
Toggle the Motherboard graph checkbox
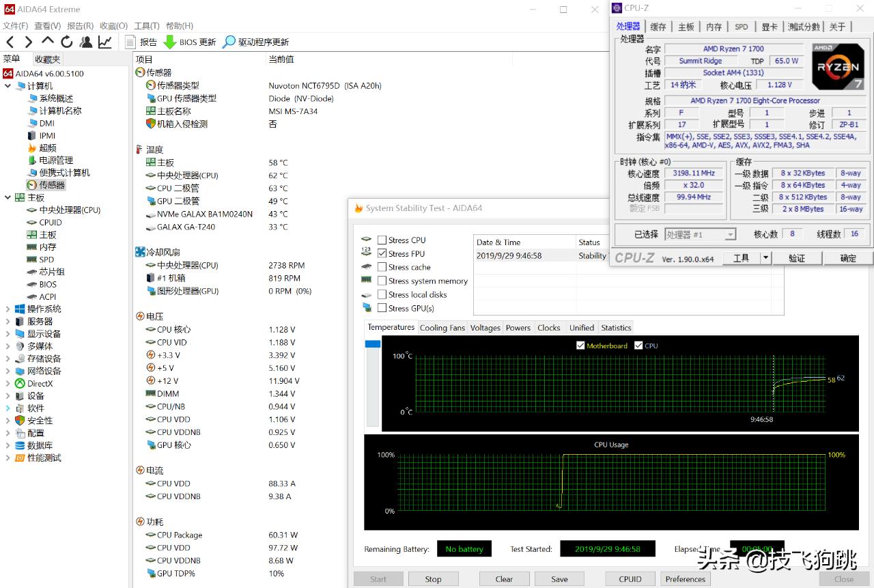580,346
